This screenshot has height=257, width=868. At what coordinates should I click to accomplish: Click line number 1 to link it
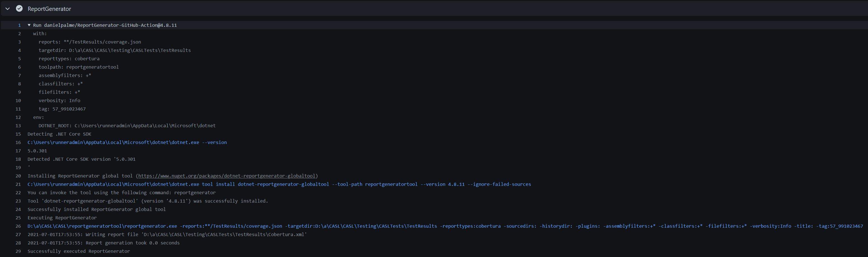point(19,25)
